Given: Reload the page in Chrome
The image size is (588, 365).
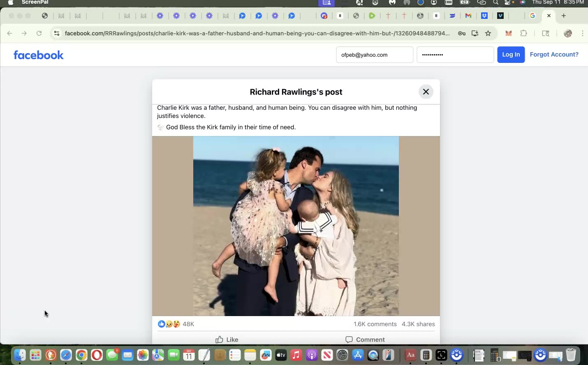Looking at the screenshot, I should pos(39,33).
